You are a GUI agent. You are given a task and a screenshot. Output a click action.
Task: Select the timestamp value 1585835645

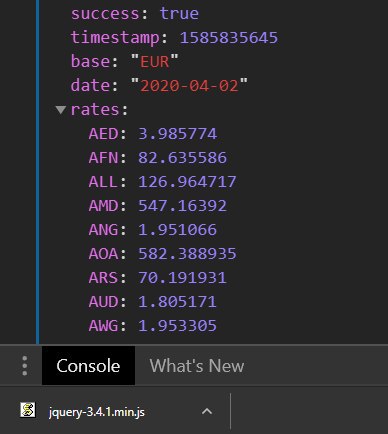pyautogui.click(x=229, y=38)
